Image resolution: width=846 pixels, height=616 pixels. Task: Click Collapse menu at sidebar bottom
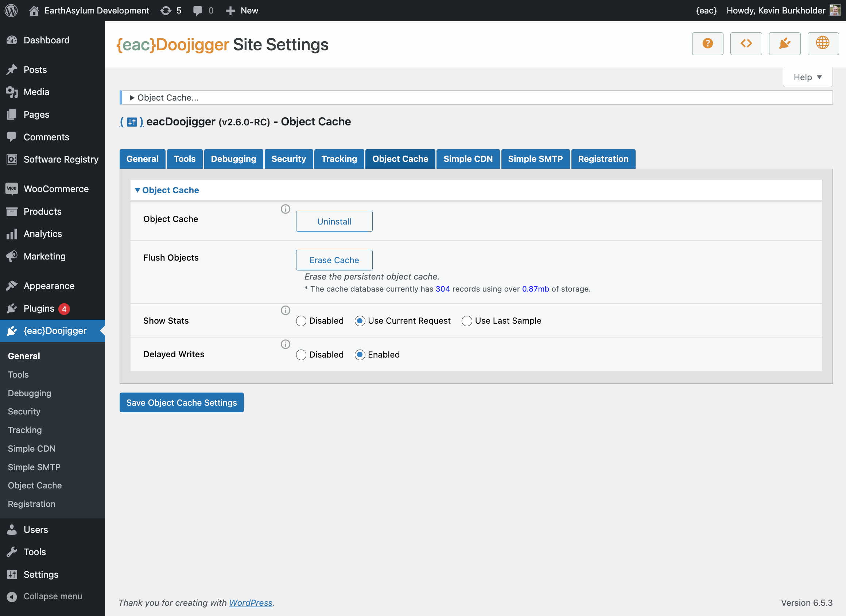52,596
